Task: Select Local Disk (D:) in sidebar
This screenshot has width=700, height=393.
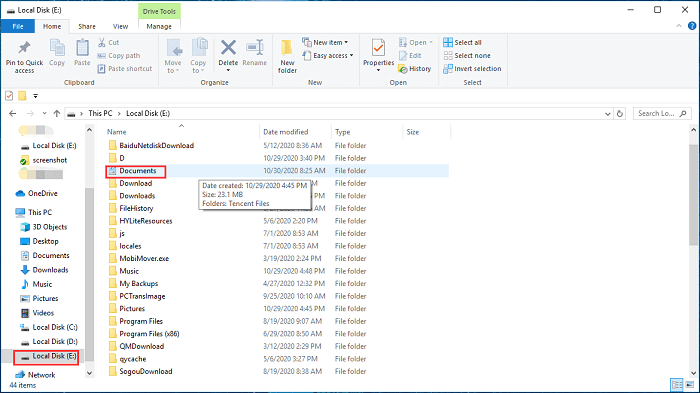Action: click(49, 342)
